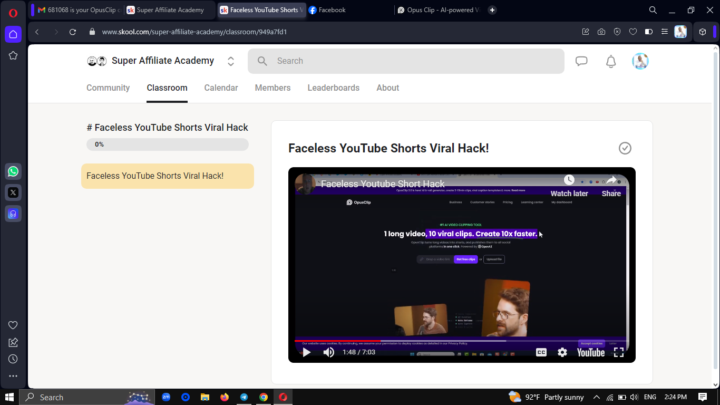Share the video
This screenshot has height=405, width=720.
pos(611,186)
